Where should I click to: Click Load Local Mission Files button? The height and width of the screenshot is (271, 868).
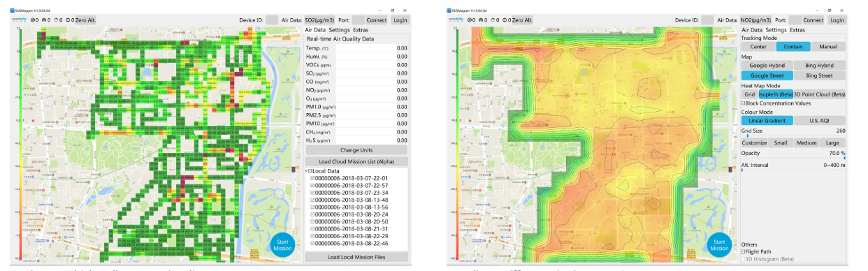356,257
